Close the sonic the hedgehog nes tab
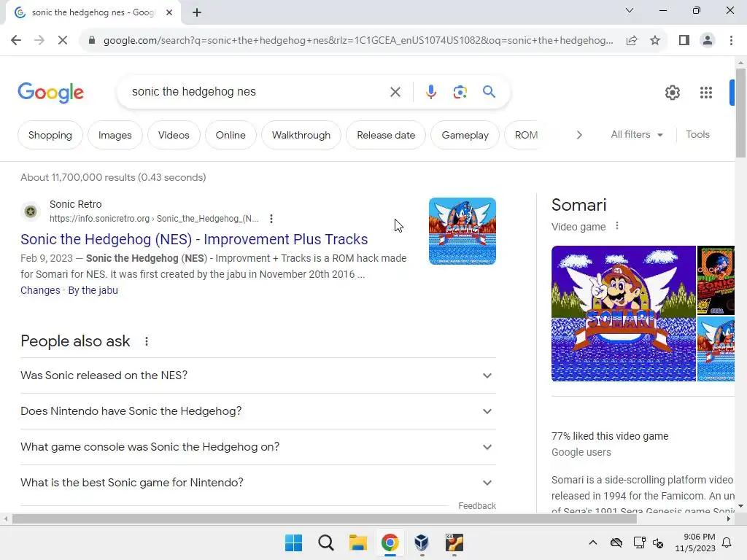This screenshot has height=560, width=747. tap(169, 12)
